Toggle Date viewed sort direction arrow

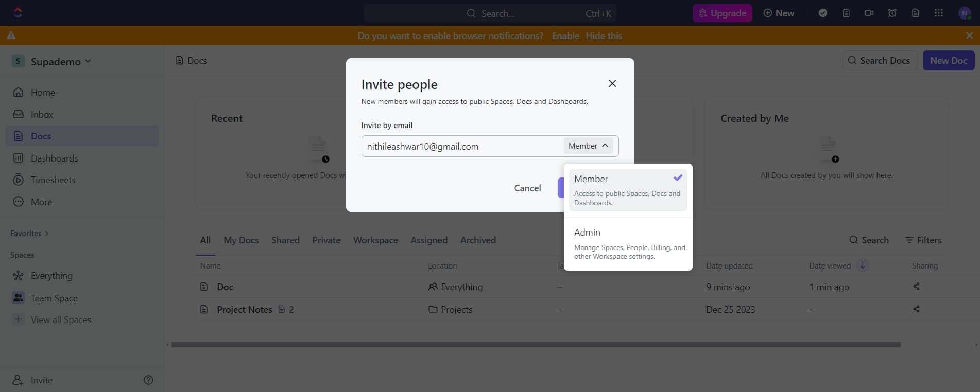(x=863, y=265)
